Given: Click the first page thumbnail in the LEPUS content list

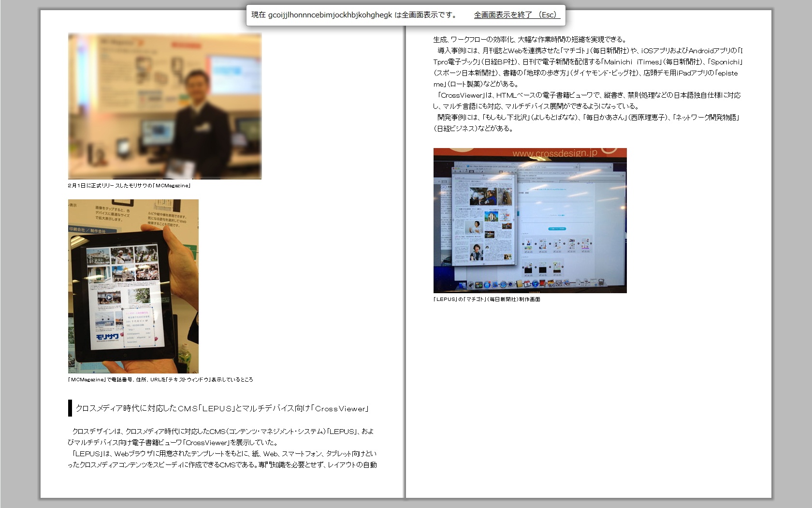Looking at the screenshot, I should click(x=528, y=244).
